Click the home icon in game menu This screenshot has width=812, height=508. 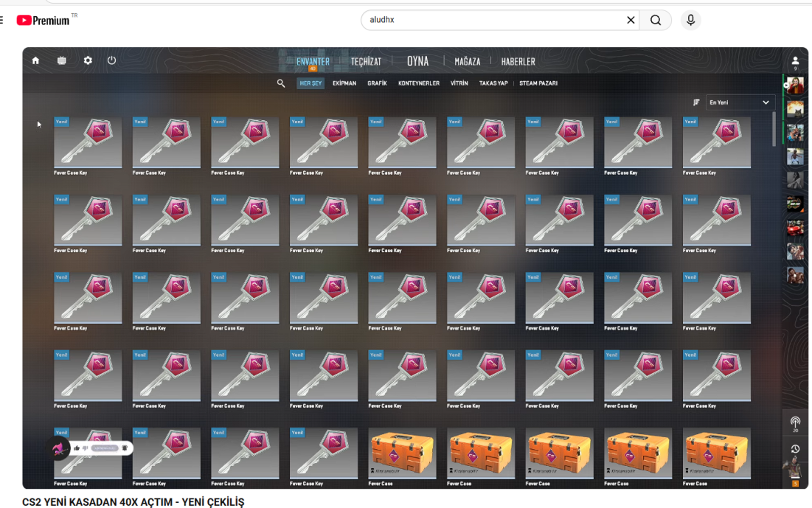click(x=35, y=60)
